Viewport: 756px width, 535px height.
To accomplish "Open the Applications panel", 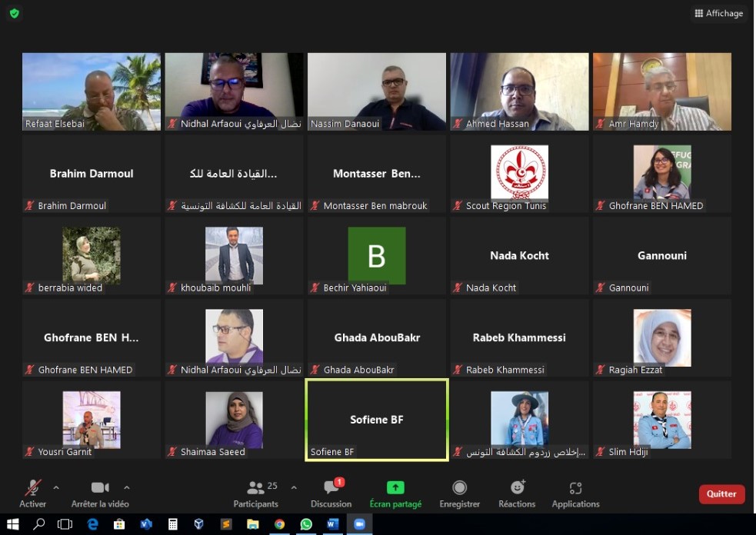I will (575, 488).
